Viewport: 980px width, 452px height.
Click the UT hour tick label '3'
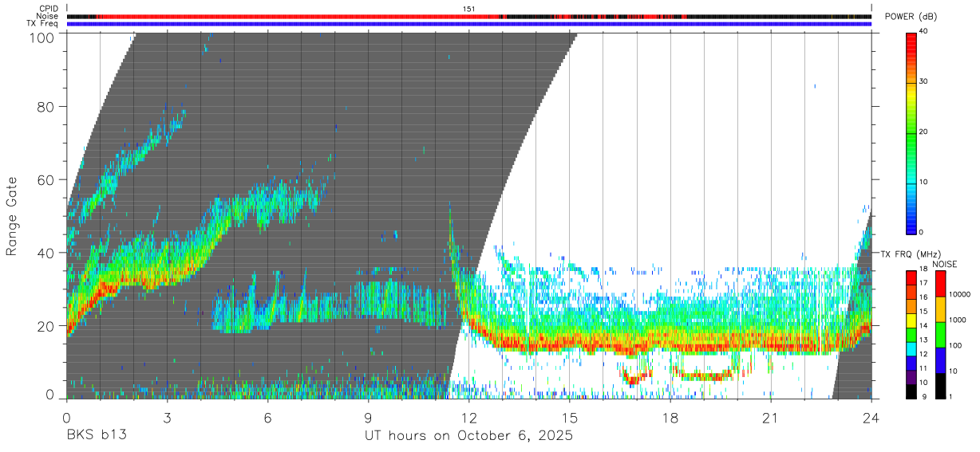[x=167, y=417]
